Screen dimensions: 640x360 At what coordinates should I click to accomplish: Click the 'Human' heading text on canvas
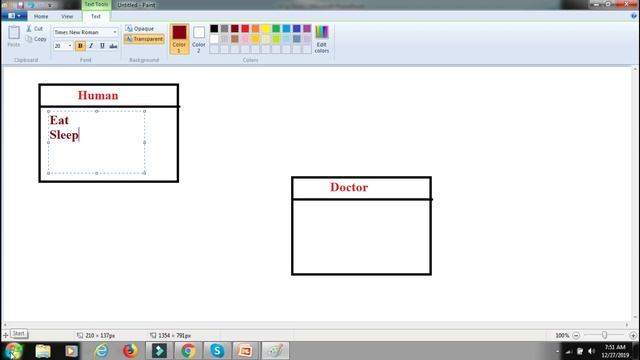pyautogui.click(x=98, y=95)
